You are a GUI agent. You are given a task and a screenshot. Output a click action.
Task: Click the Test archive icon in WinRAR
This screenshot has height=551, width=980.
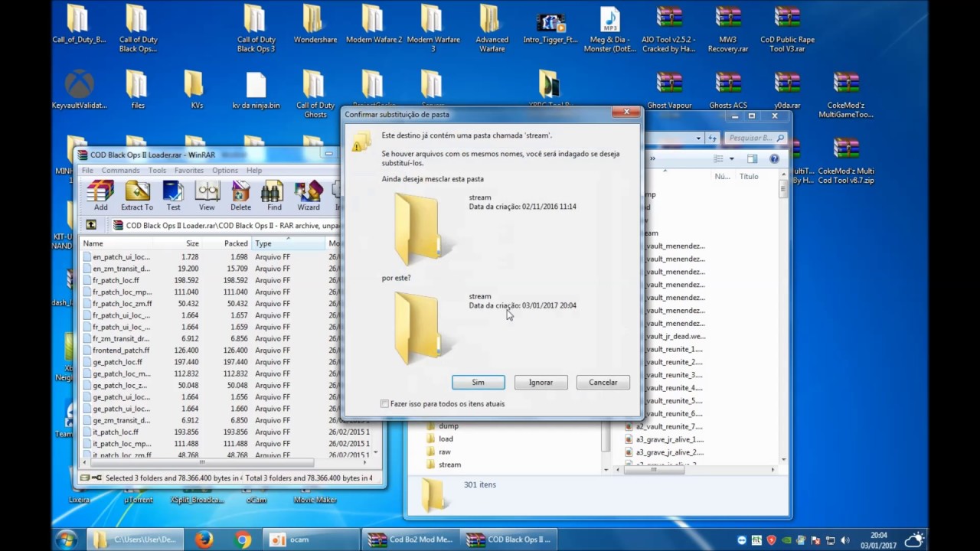click(x=174, y=196)
